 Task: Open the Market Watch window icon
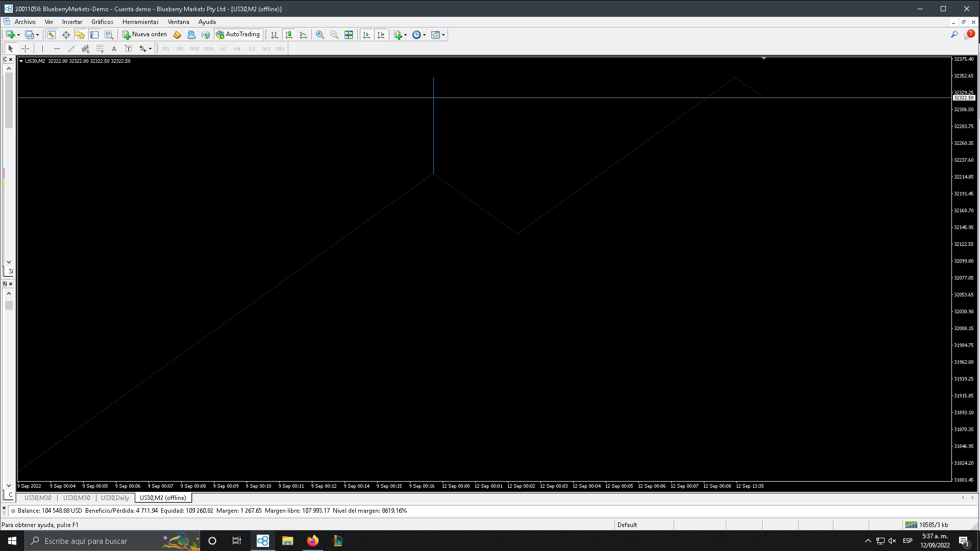[x=52, y=35]
